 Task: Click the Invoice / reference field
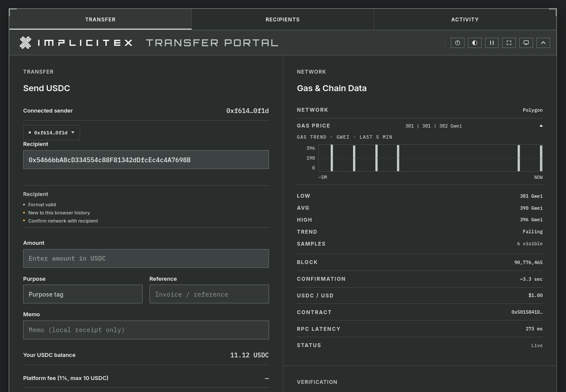209,294
